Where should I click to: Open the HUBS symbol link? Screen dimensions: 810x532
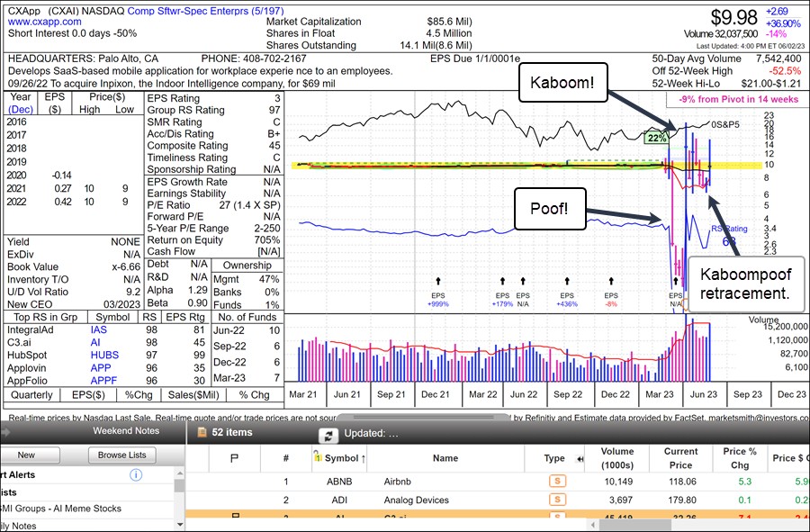(105, 355)
